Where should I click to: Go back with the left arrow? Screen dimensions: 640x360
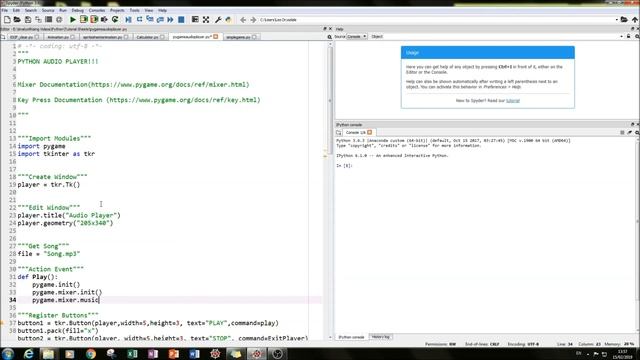click(x=243, y=20)
